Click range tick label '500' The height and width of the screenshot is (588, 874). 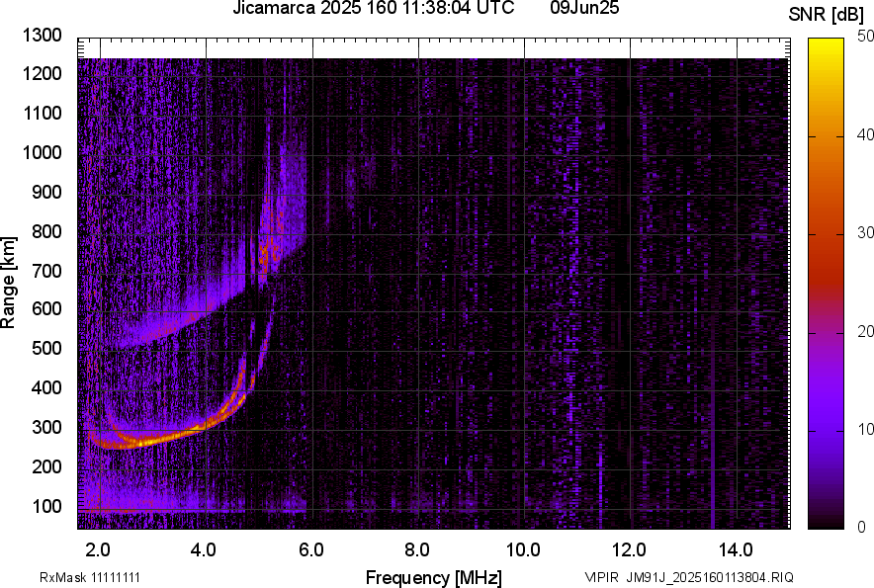(x=46, y=348)
